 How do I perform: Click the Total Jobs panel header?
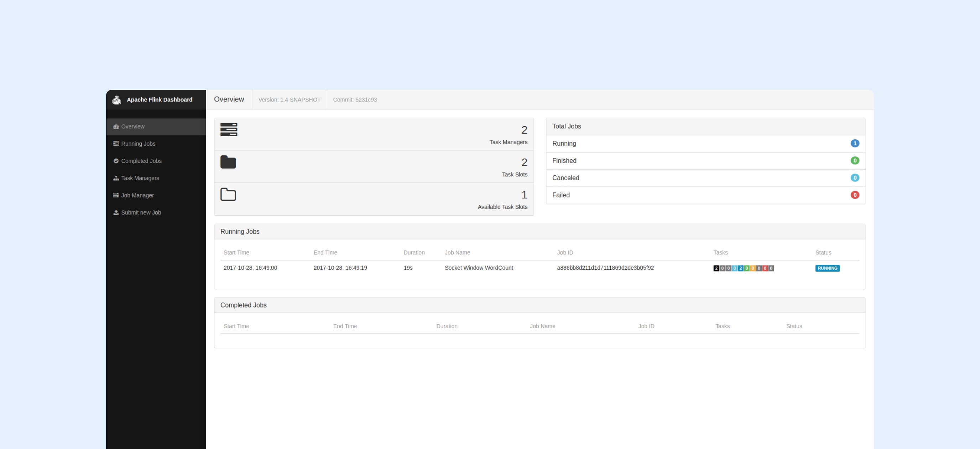(x=706, y=127)
